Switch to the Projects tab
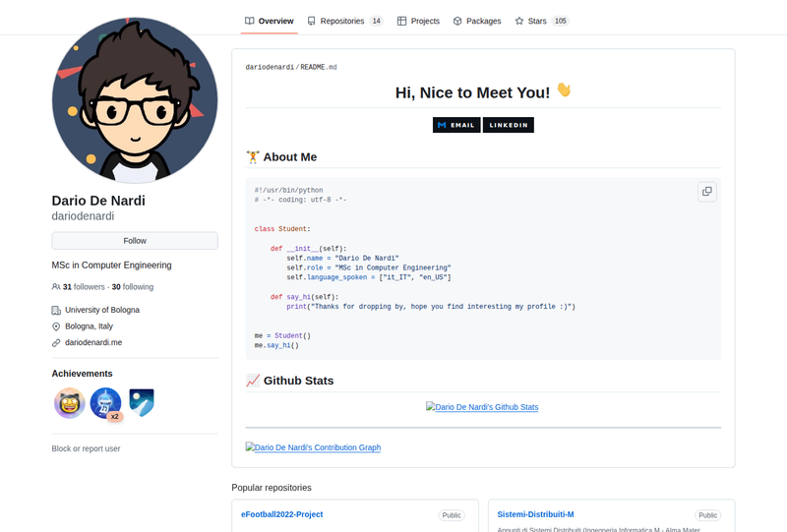The width and height of the screenshot is (787, 532). tap(418, 21)
